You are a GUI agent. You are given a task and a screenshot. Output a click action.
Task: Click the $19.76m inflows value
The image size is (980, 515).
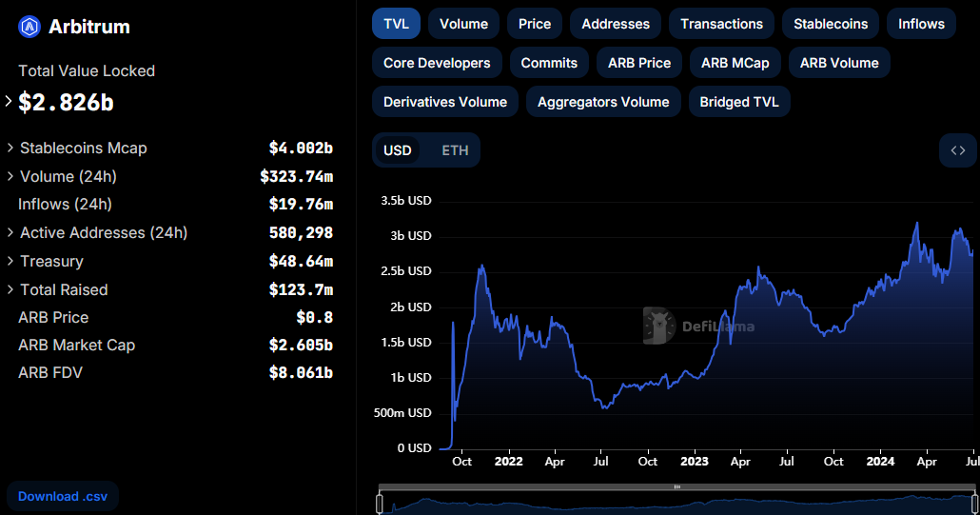pos(301,205)
